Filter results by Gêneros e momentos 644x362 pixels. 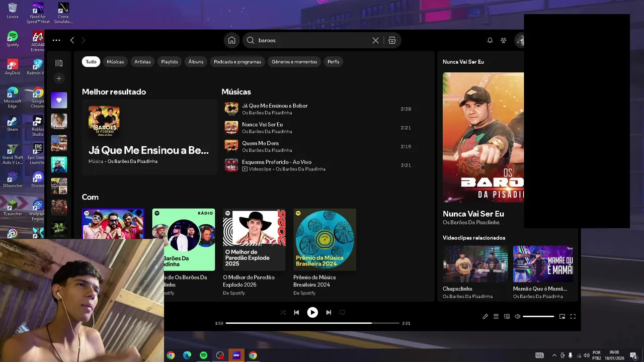click(x=294, y=62)
